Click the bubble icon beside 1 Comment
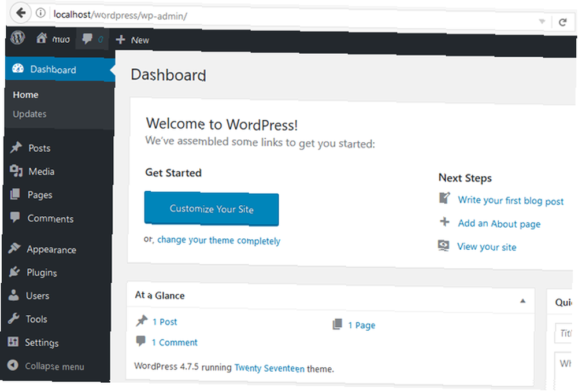The height and width of the screenshot is (392, 578). point(141,341)
